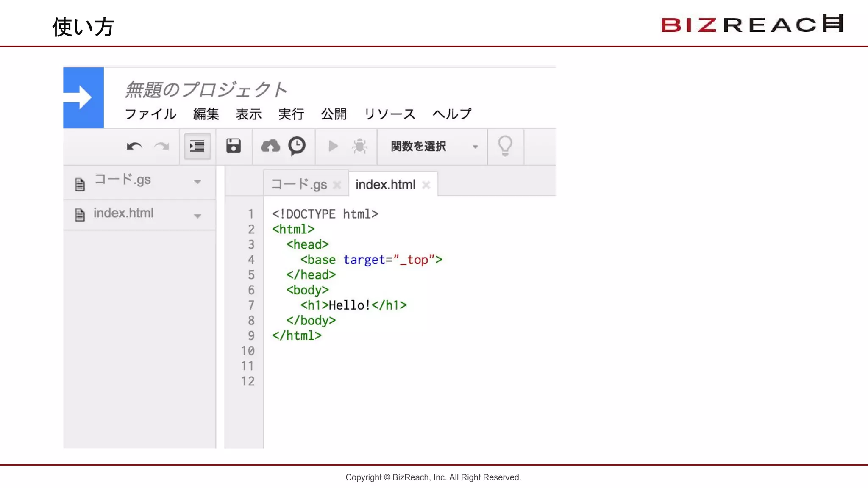
Task: Click the blue arrow Apps Script logo
Action: click(x=83, y=98)
